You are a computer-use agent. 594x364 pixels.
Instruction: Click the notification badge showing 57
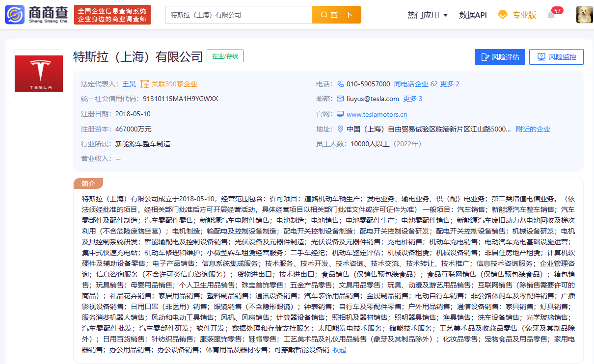557,10
